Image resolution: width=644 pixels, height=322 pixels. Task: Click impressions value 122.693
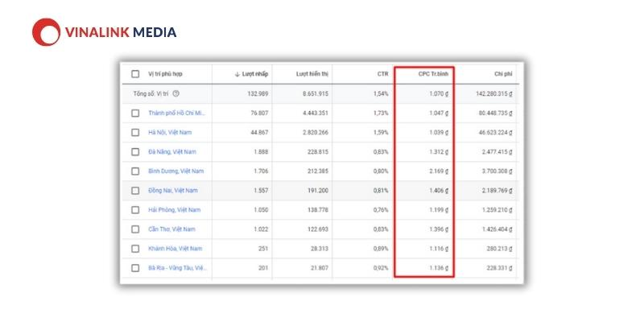point(318,229)
